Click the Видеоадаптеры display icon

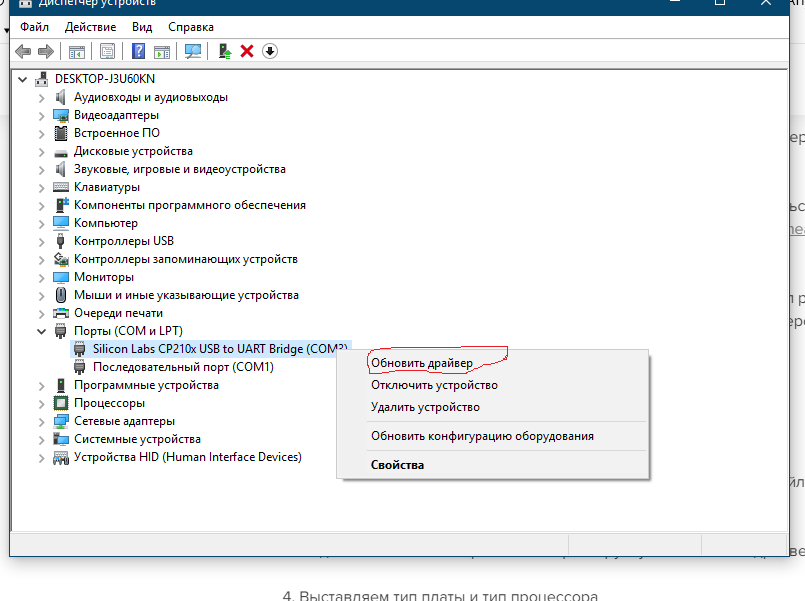61,115
